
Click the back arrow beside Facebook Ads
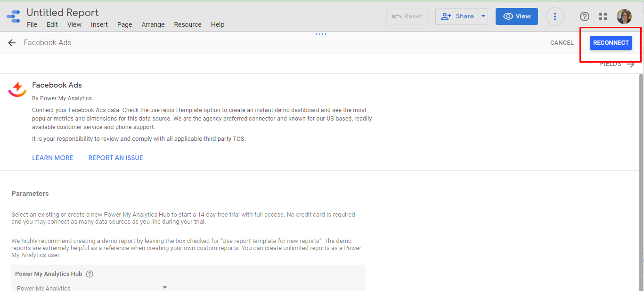tap(12, 43)
